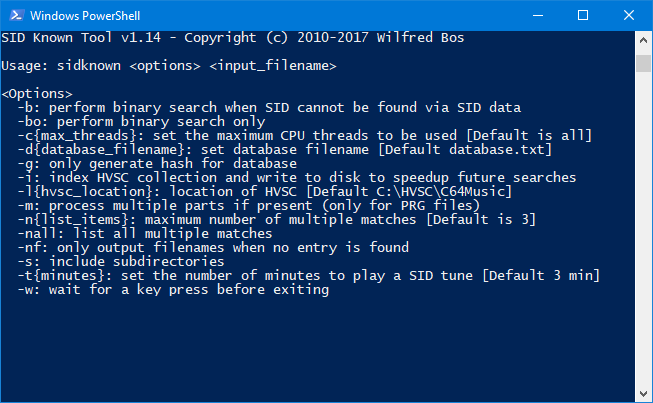Click the -bo binary search only line
The height and width of the screenshot is (403, 653).
141,122
